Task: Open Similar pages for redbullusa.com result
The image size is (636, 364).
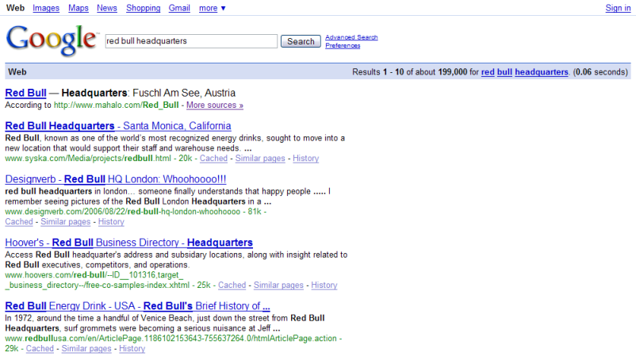Action: point(86,348)
